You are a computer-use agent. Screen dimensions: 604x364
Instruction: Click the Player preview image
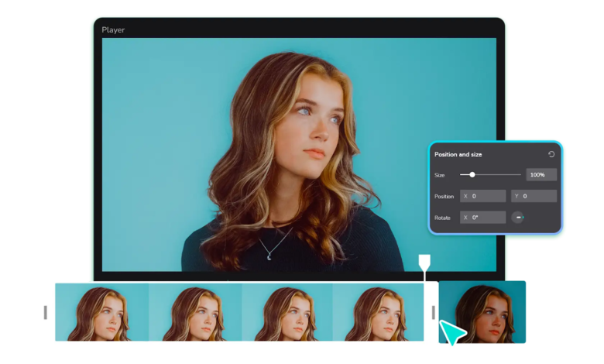coord(299,154)
